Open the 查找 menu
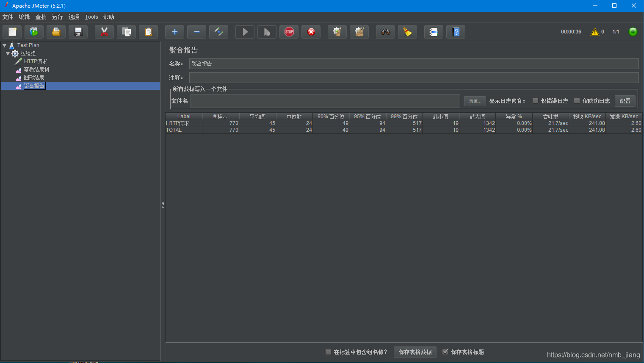 [x=41, y=17]
